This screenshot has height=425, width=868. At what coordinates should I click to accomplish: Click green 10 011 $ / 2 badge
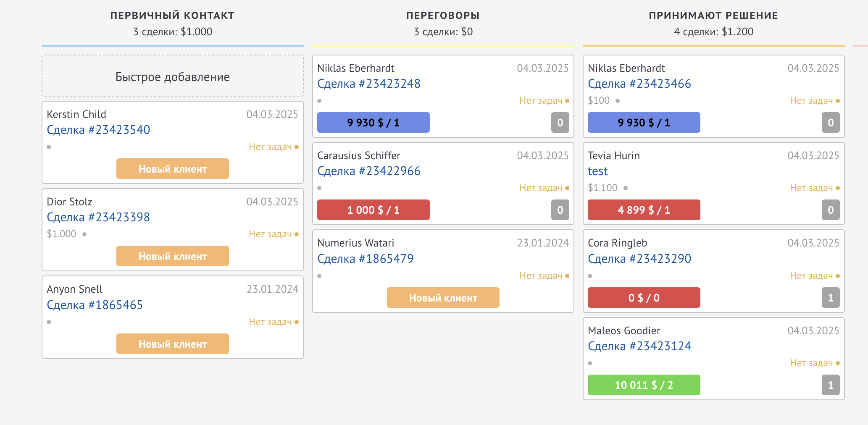tap(644, 385)
